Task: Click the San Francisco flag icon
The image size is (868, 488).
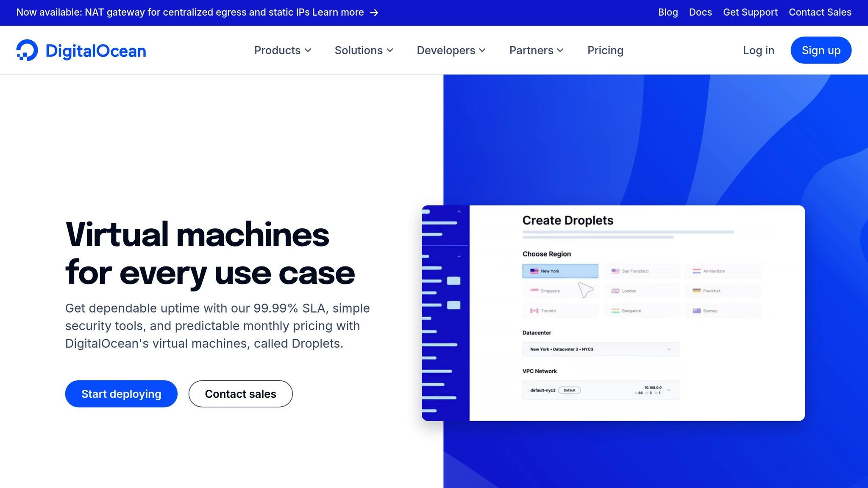Action: 615,271
